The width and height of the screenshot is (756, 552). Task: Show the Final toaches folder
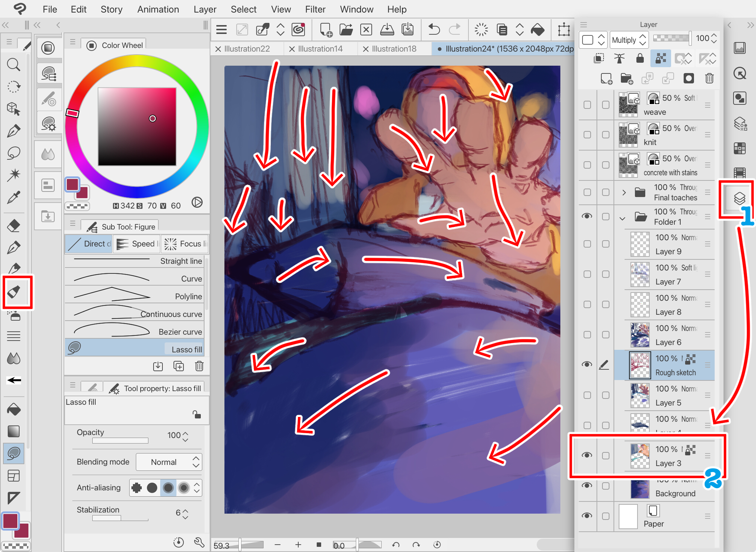click(x=587, y=192)
